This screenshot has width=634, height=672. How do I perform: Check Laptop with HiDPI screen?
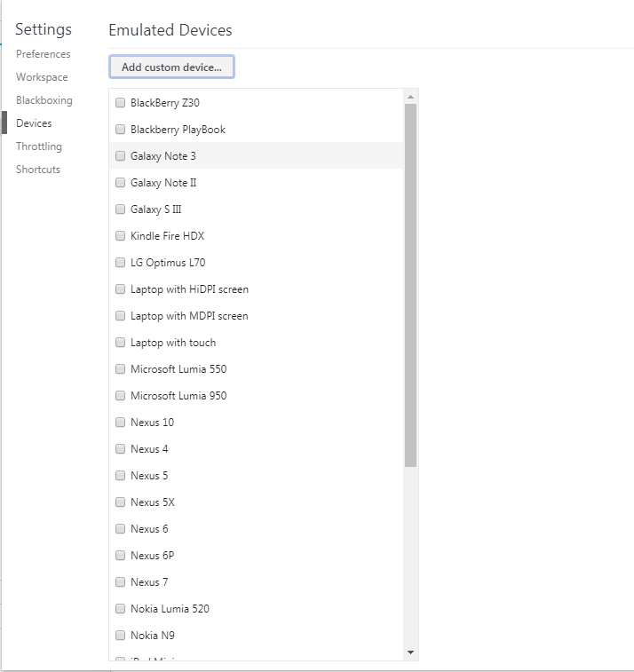coord(121,289)
